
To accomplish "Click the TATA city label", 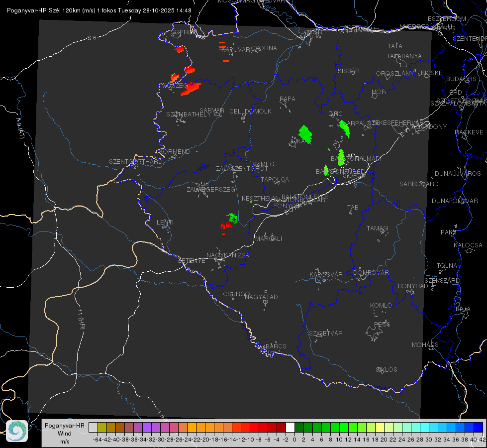I will (395, 46).
